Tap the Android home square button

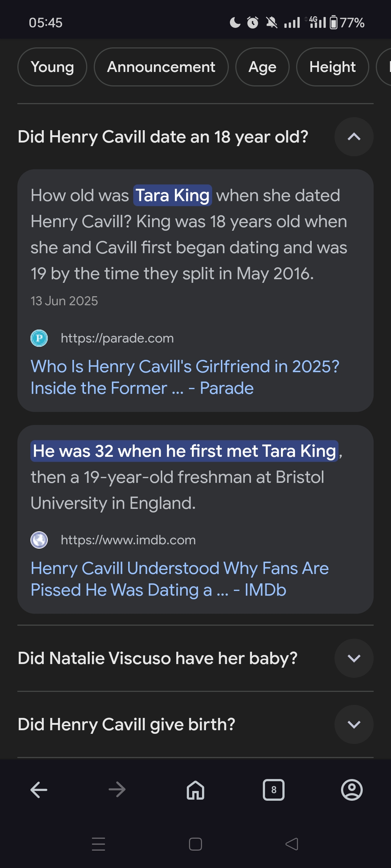click(x=195, y=844)
